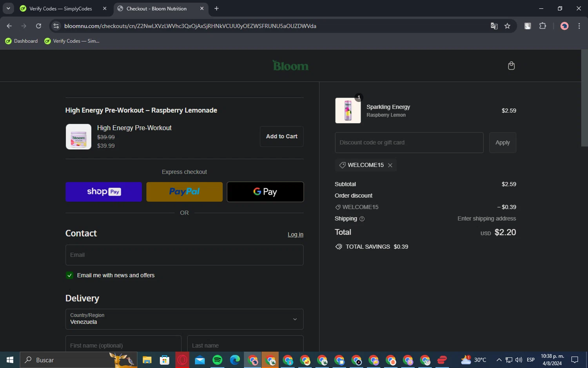Add High Energy Pre-Workout to cart
Image resolution: width=588 pixels, height=368 pixels.
click(281, 137)
